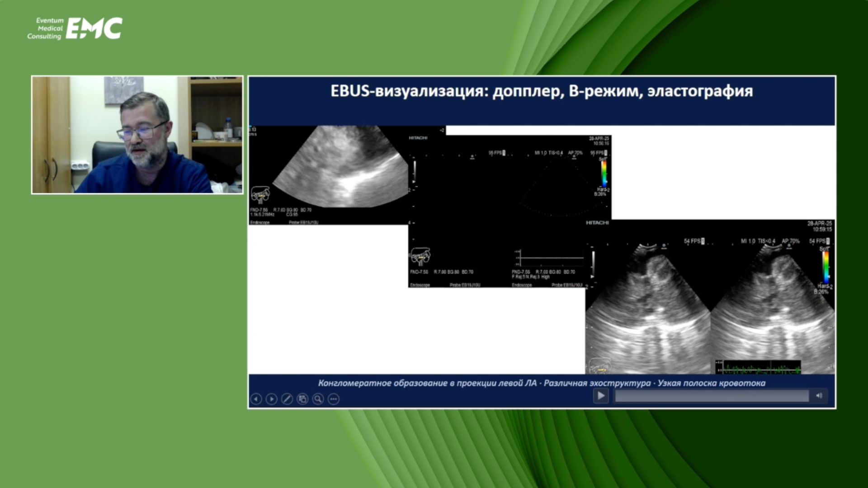868x488 pixels.
Task: Click the green strain graph at bottom right
Action: pos(758,367)
